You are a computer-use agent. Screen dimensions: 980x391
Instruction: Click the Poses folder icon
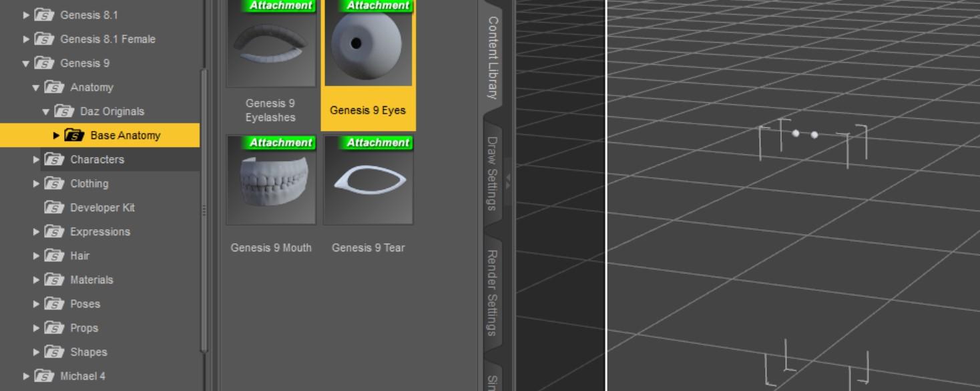(x=54, y=303)
